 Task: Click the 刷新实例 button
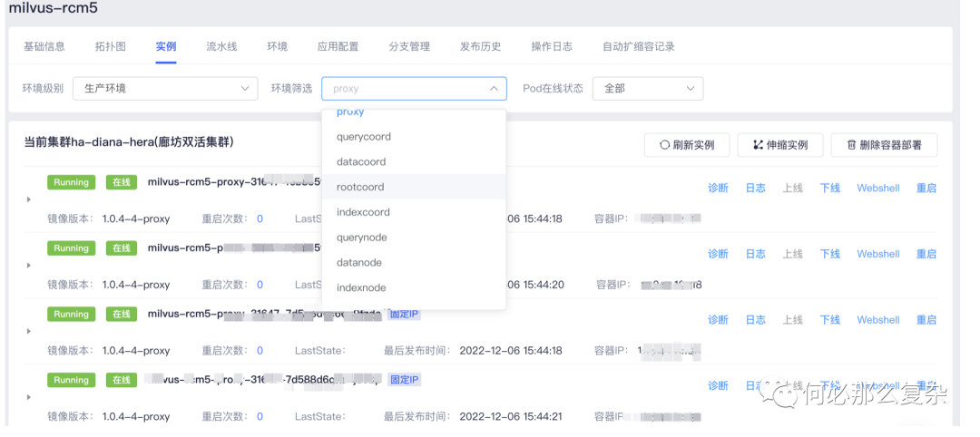click(x=688, y=145)
